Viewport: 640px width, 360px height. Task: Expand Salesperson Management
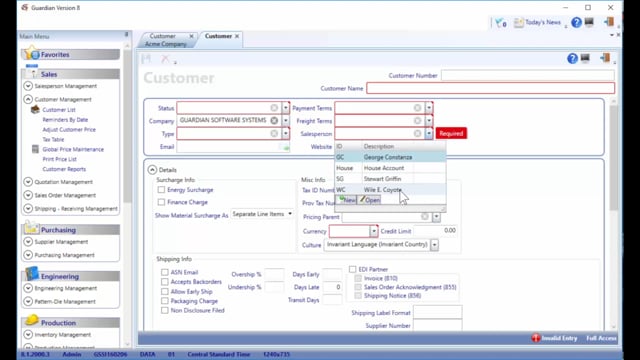(28, 86)
